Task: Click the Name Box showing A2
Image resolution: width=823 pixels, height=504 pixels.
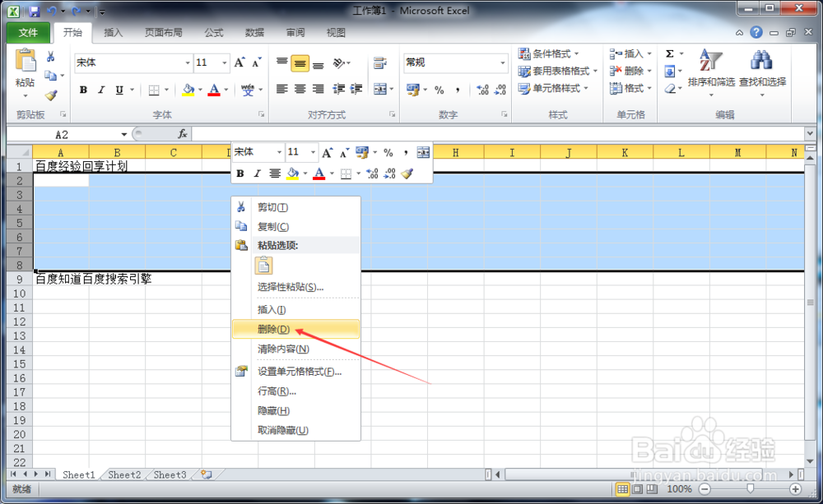Action: [x=63, y=135]
